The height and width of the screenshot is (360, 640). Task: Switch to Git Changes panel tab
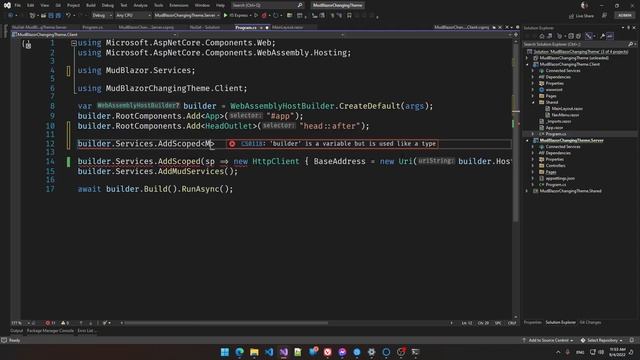[x=590, y=322]
